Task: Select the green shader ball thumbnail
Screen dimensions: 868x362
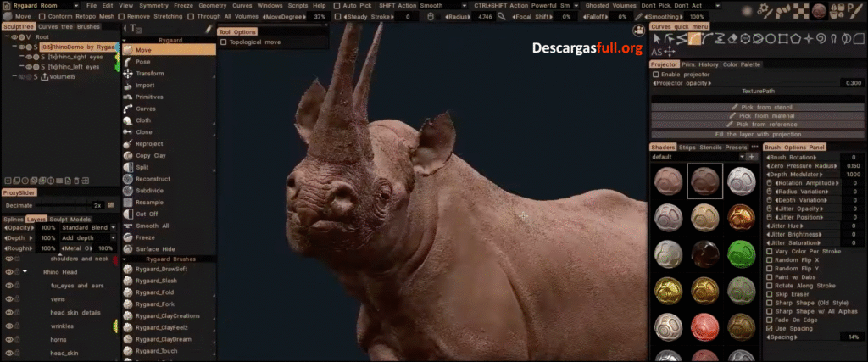Action: 741,254
